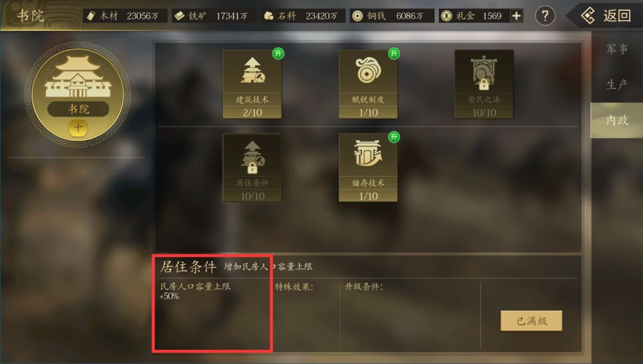Screen dimensions: 643x364
Task: Switch to the 生产 tab
Action: click(x=617, y=84)
